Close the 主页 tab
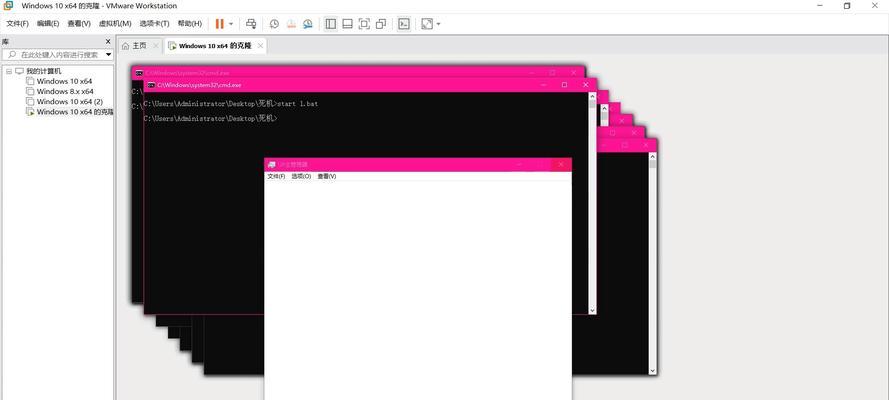 pos(156,46)
